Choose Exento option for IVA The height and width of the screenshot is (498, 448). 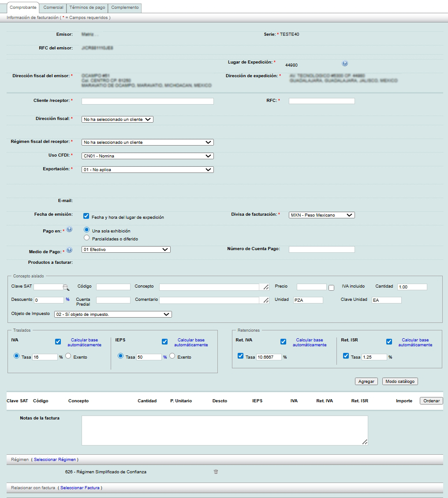click(x=68, y=356)
